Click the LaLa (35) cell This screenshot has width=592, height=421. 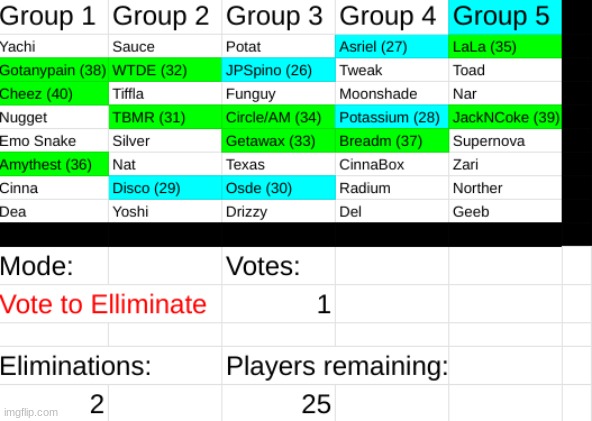[x=505, y=46]
